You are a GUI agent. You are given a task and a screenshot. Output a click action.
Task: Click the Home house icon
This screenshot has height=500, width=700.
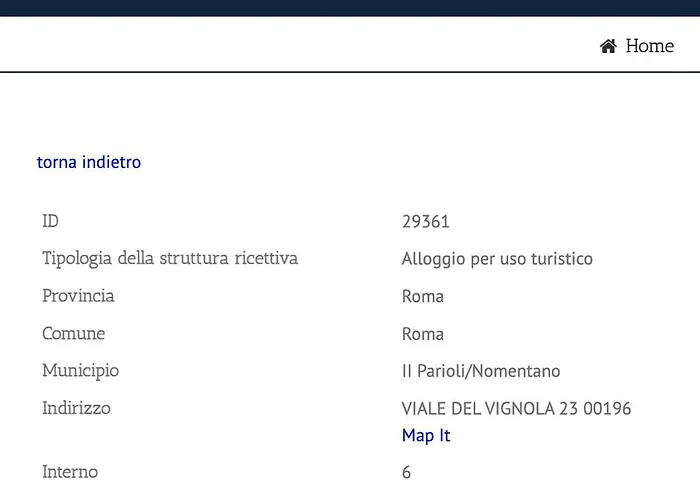click(x=608, y=46)
